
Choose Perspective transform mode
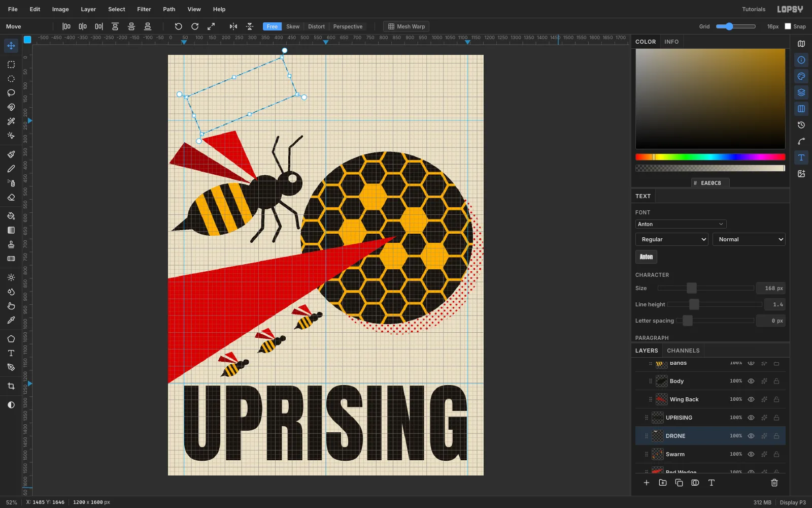(x=348, y=26)
